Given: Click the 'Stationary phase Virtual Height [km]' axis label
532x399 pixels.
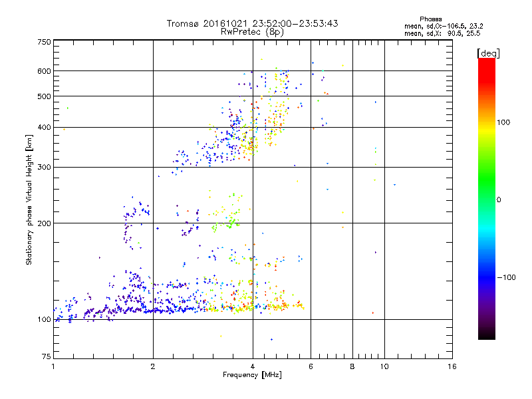Looking at the screenshot, I should 29,200.
